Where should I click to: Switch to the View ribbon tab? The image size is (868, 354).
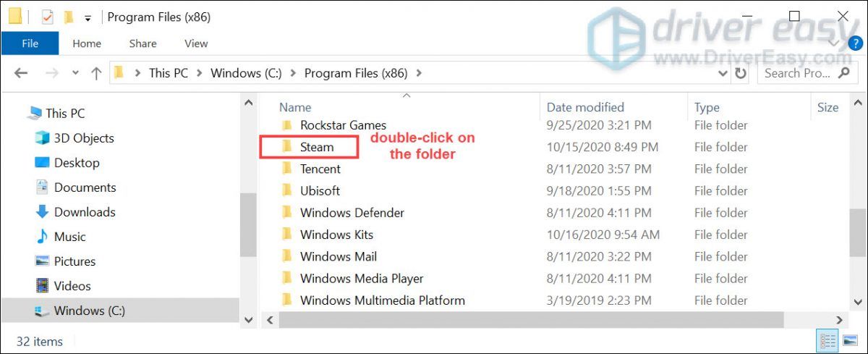(196, 43)
